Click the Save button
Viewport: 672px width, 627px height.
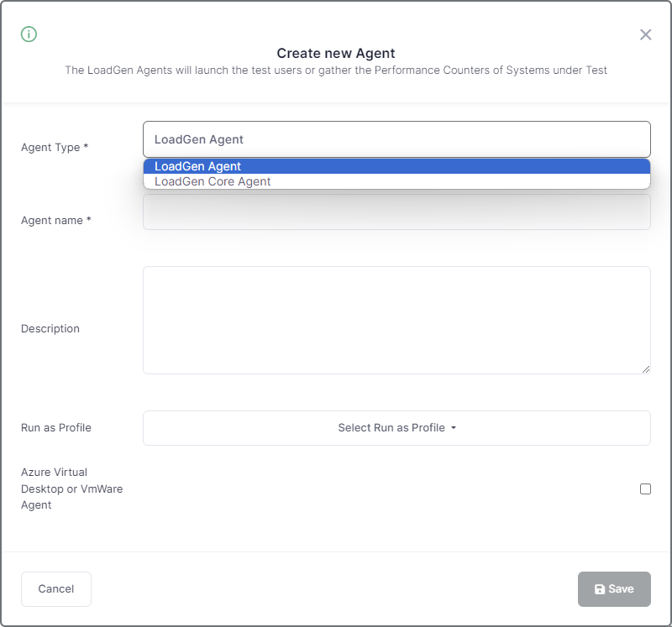tap(614, 589)
